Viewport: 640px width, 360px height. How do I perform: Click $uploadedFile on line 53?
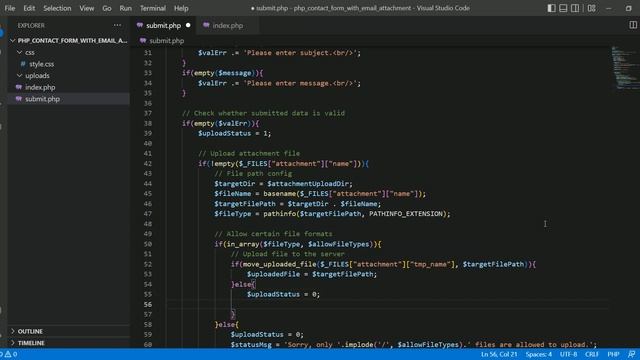[273, 274]
